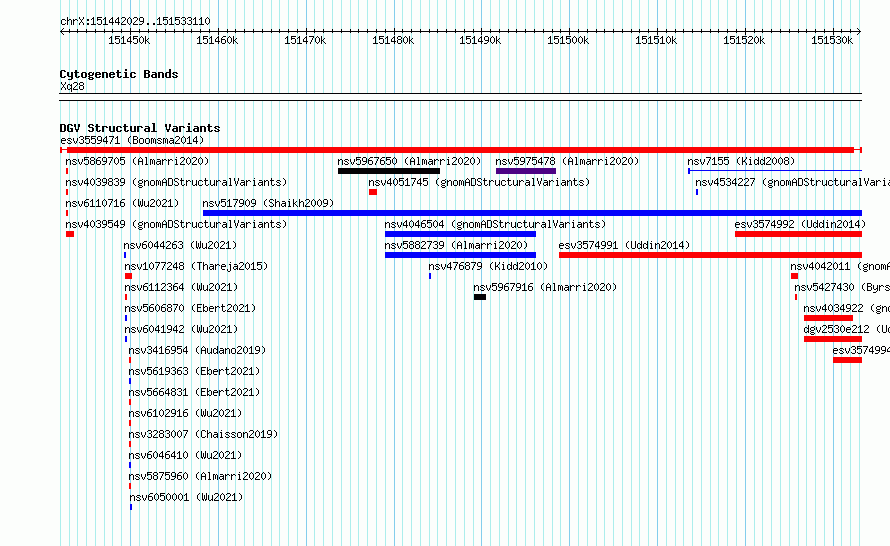Image resolution: width=890 pixels, height=546 pixels.
Task: Click nsv5967650 (Almarri2020) label
Action: click(x=409, y=161)
